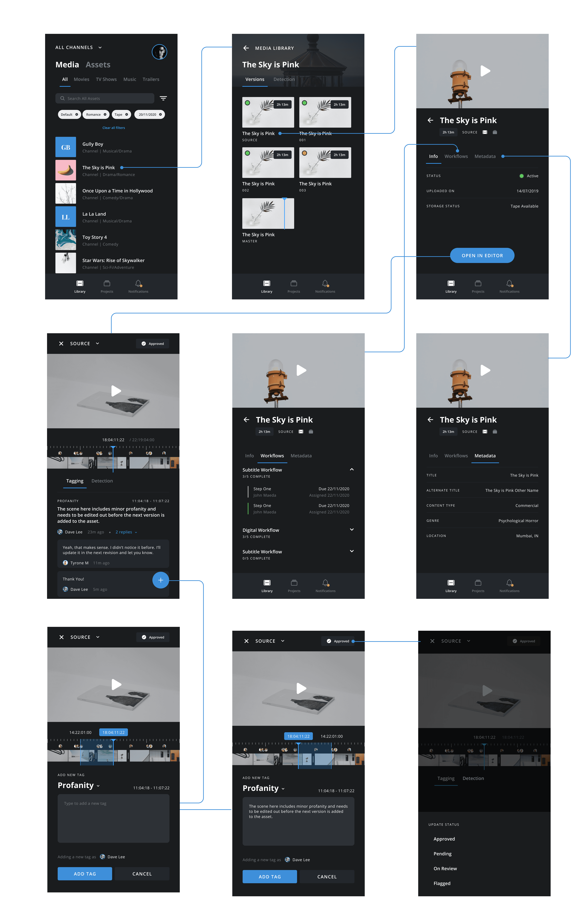Select Flagged in the Update Status list
Screen dimensions: 588x924
[x=442, y=883]
